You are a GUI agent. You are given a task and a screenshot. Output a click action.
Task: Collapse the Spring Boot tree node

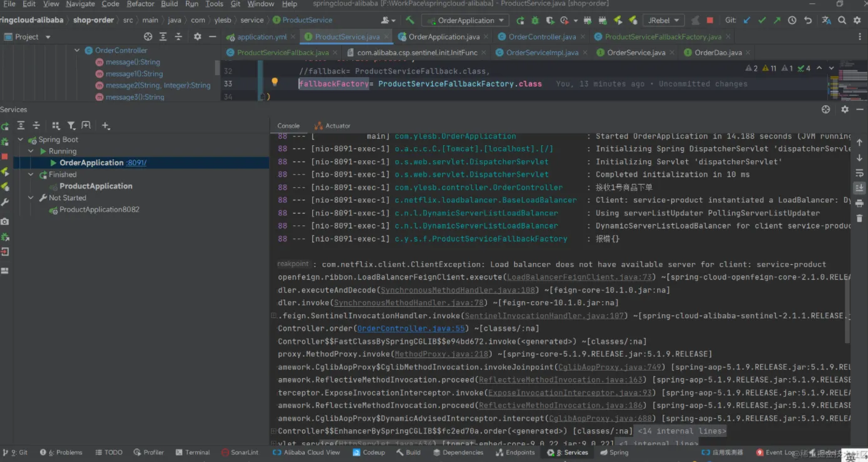pyautogui.click(x=21, y=140)
